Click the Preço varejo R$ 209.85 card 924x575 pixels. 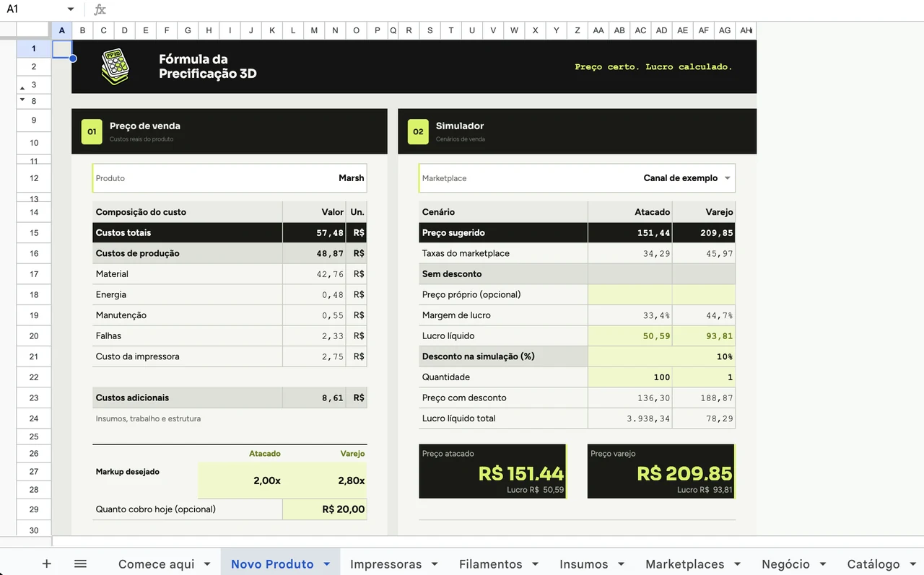[661, 471]
